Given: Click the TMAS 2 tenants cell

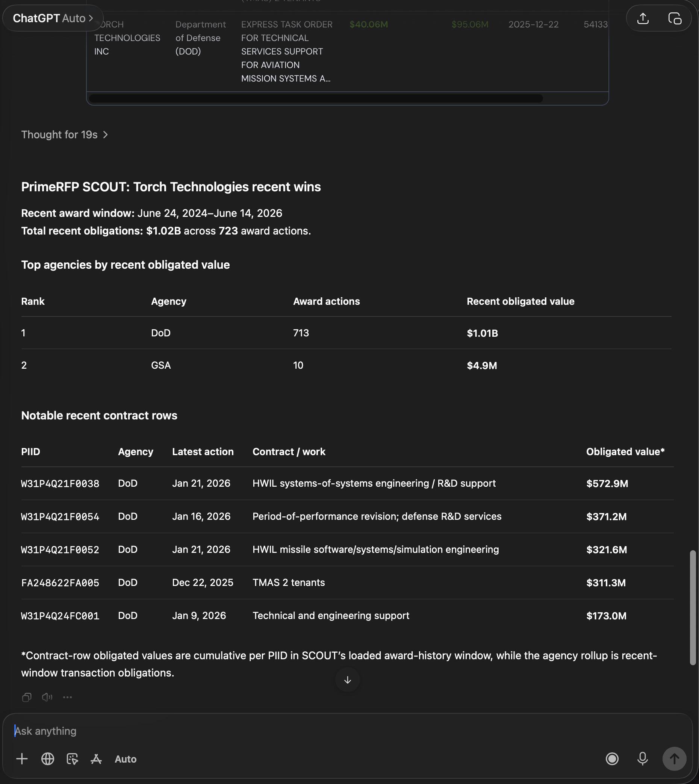Looking at the screenshot, I should click(289, 582).
